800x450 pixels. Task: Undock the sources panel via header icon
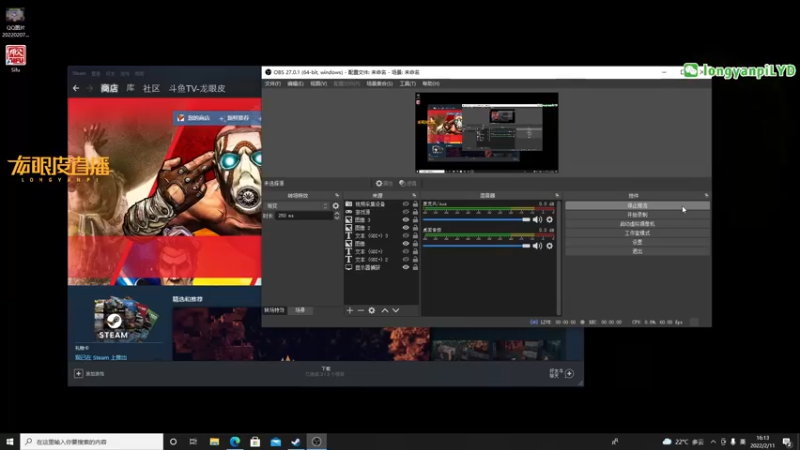(414, 195)
